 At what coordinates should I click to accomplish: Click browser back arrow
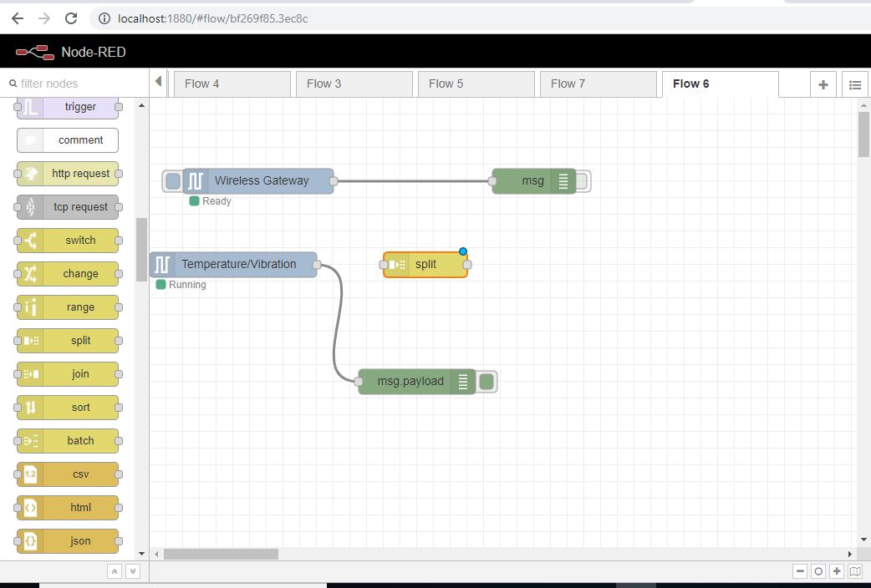[x=18, y=18]
